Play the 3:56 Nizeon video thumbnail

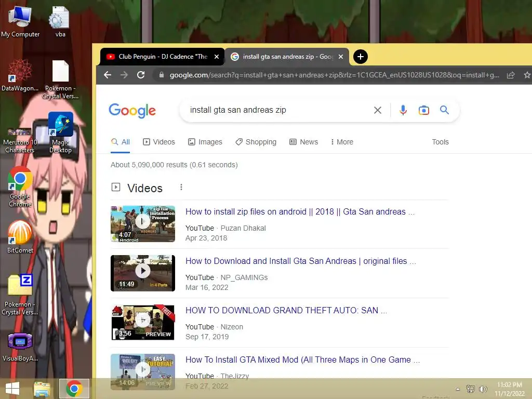point(143,322)
